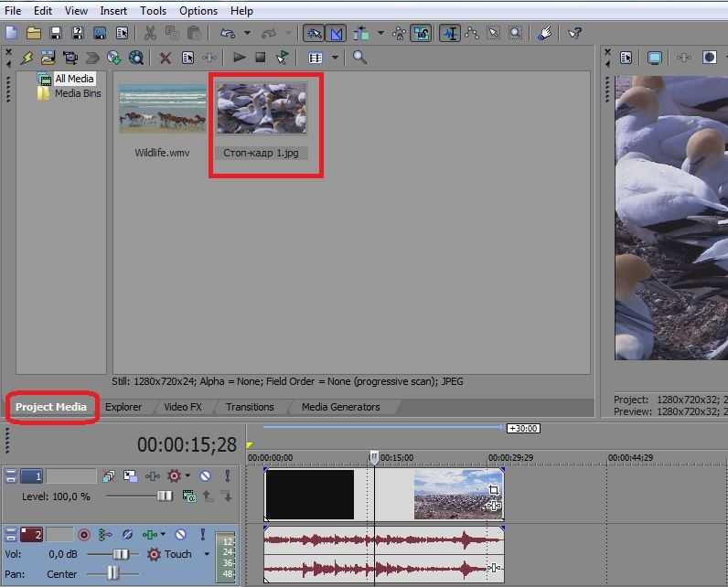Select the Envelope Edit tool
This screenshot has width=728, height=587.
tap(472, 33)
